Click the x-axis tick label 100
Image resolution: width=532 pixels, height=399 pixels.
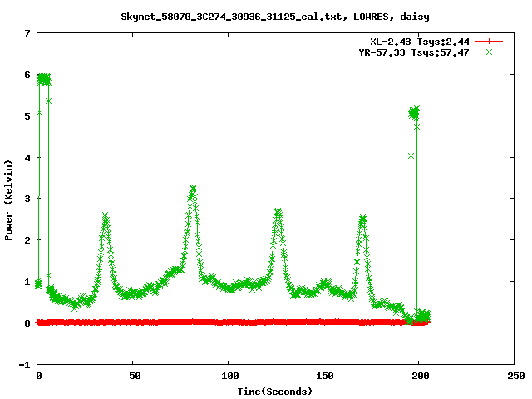coord(230,376)
